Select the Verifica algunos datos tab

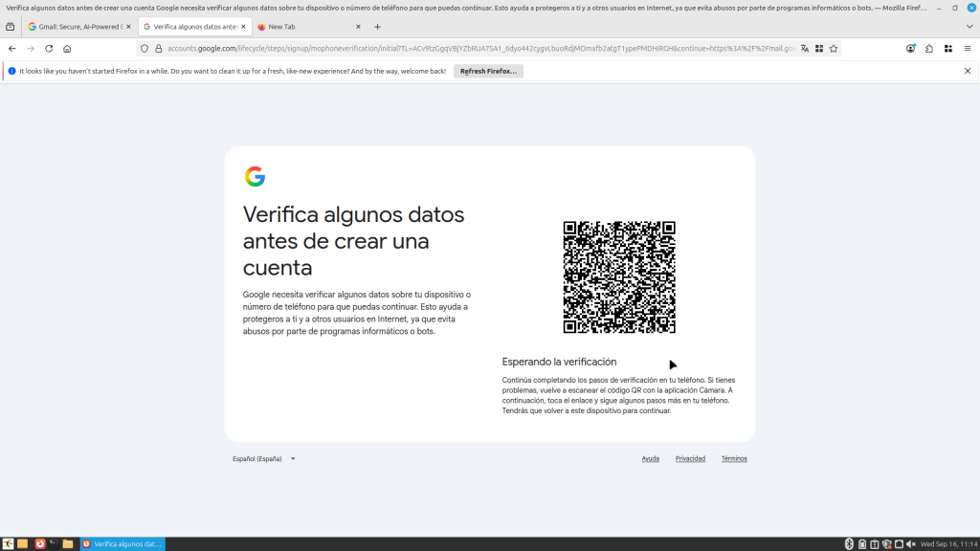pyautogui.click(x=195, y=27)
